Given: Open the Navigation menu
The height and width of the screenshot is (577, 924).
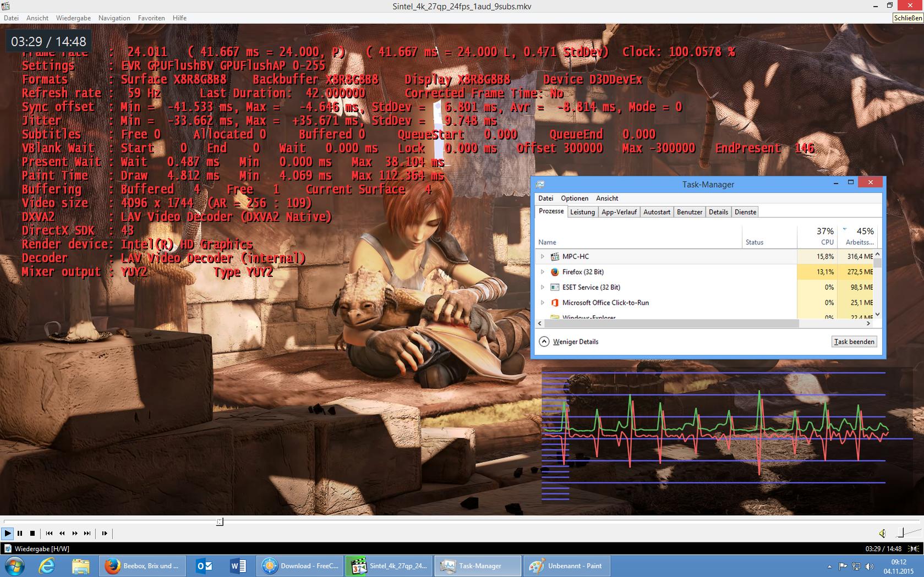Looking at the screenshot, I should (x=114, y=18).
